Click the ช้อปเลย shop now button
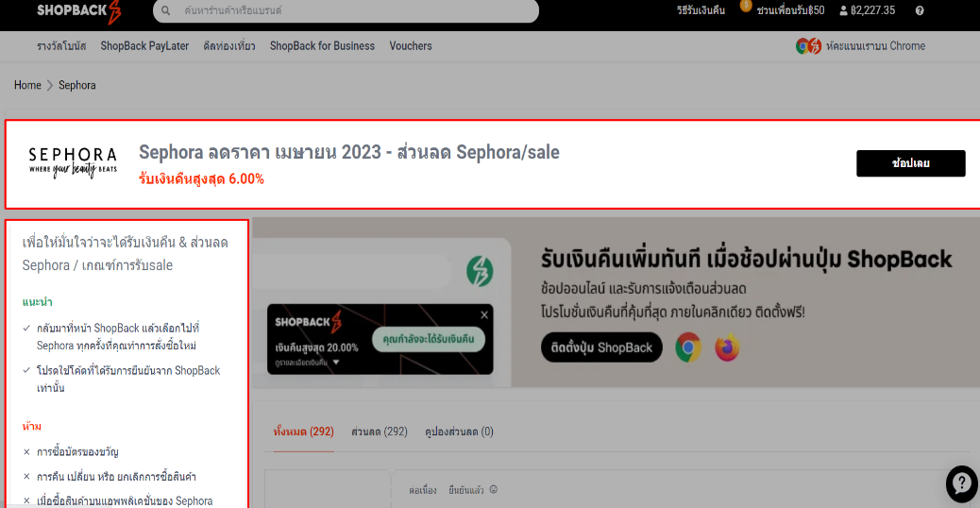980x508 pixels. pyautogui.click(x=911, y=163)
